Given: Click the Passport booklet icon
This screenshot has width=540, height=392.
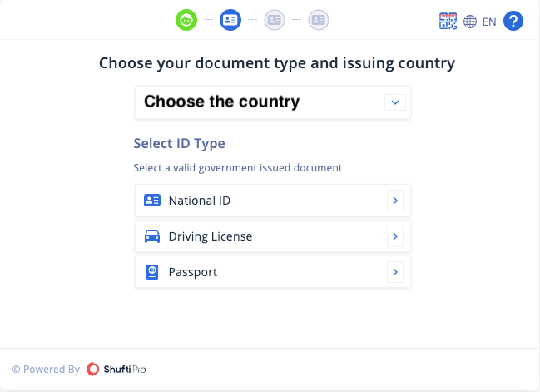Looking at the screenshot, I should point(152,272).
